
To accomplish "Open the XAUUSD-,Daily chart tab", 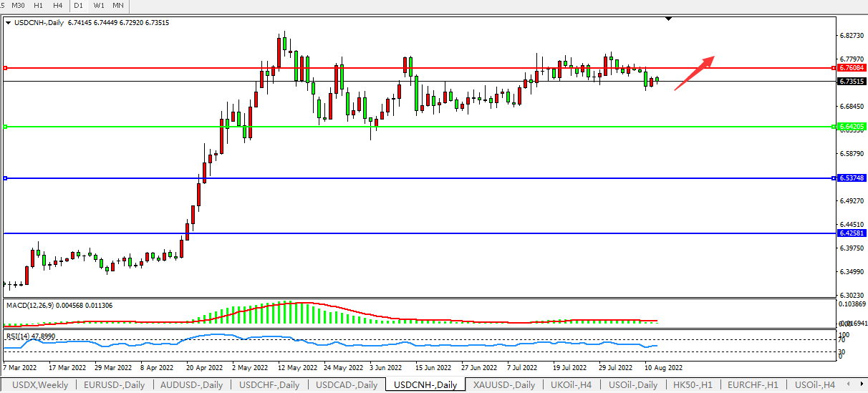I will pos(504,385).
